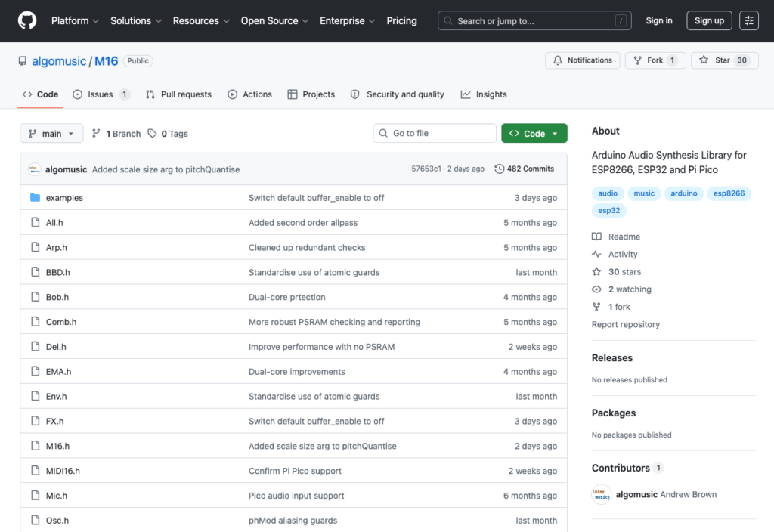Screen dimensions: 774x532
Task: Click the magnifier icon in Go to file
Action: [383, 133]
